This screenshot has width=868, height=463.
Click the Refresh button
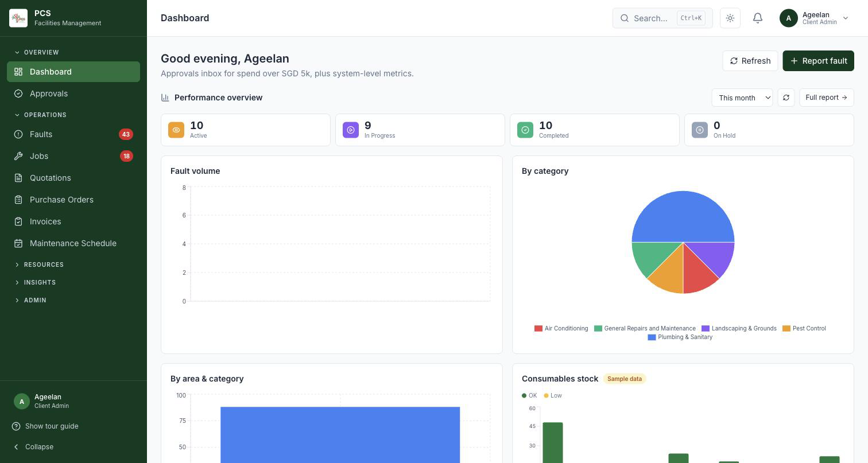(x=750, y=61)
